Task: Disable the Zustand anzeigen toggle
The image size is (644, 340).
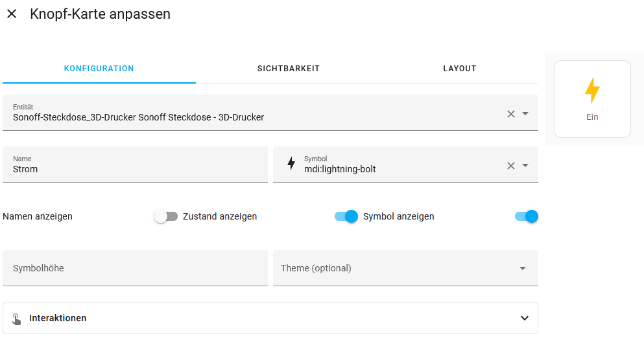Action: [346, 216]
